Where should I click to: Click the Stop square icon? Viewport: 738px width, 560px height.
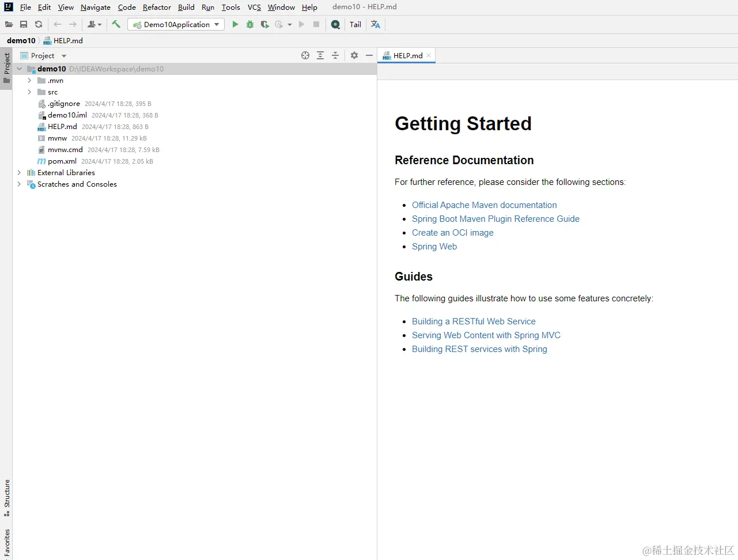[x=316, y=24]
